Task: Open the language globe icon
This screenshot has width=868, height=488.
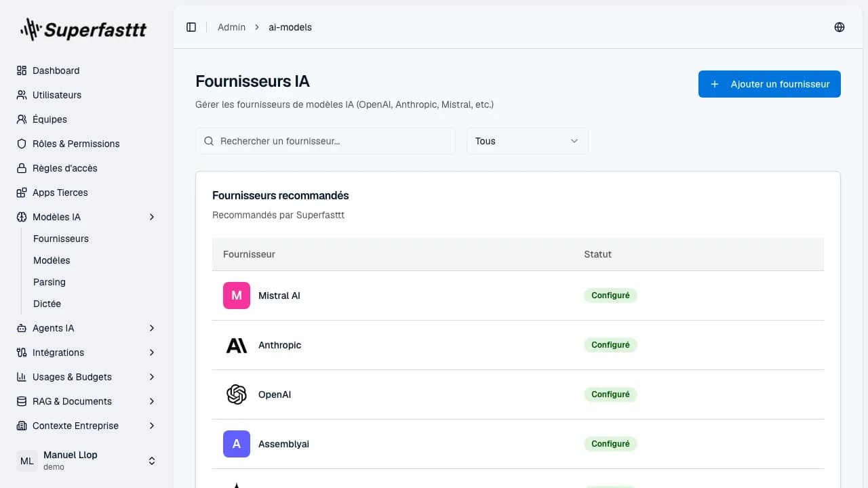Action: point(840,27)
